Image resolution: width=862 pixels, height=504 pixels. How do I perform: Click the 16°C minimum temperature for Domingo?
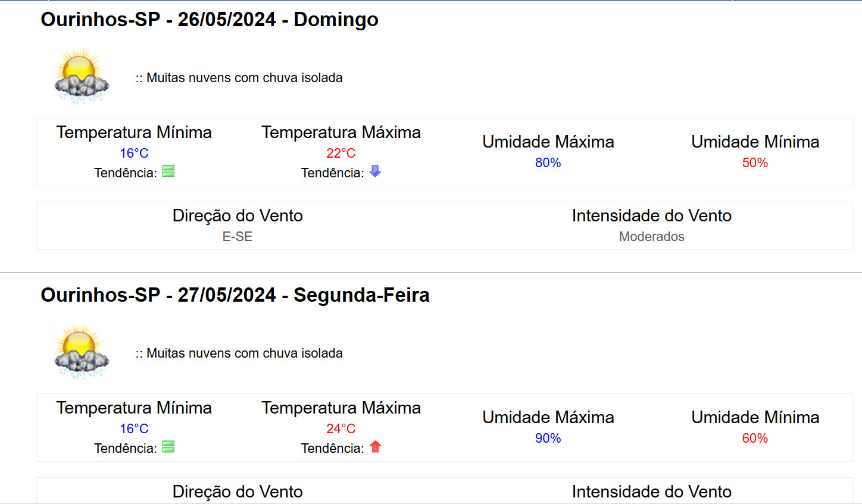coord(134,154)
